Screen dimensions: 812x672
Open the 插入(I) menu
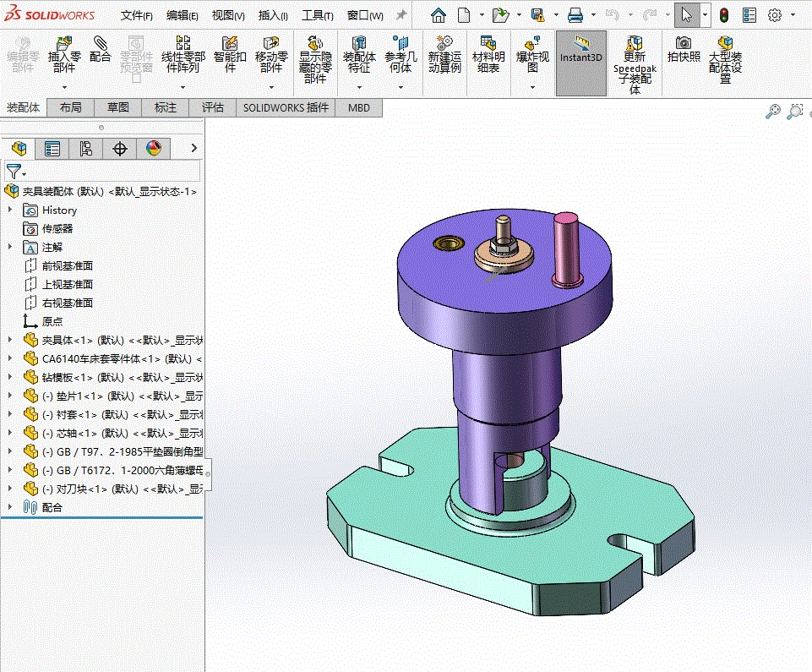click(x=273, y=15)
